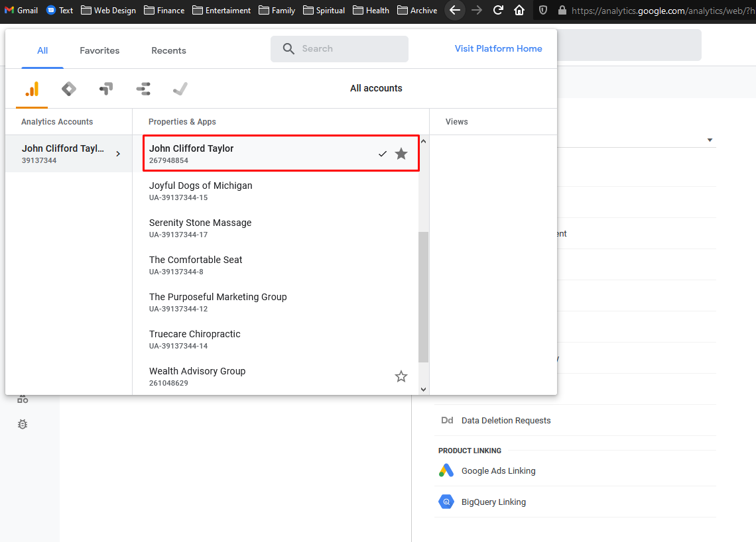Click the BigQuery hexagon icon
The image size is (756, 542).
click(446, 502)
